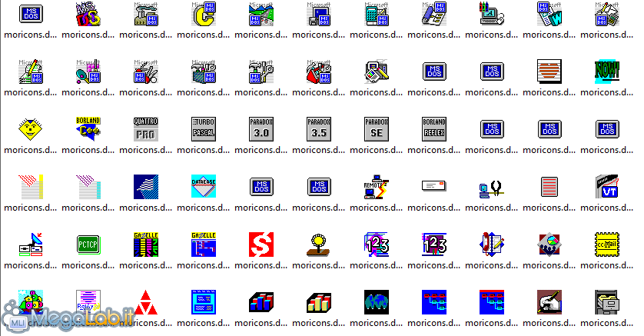Screen dimensions: 644x336
Task: Select the pen and sheet MS-DOS icon
Action: pyautogui.click(x=434, y=14)
